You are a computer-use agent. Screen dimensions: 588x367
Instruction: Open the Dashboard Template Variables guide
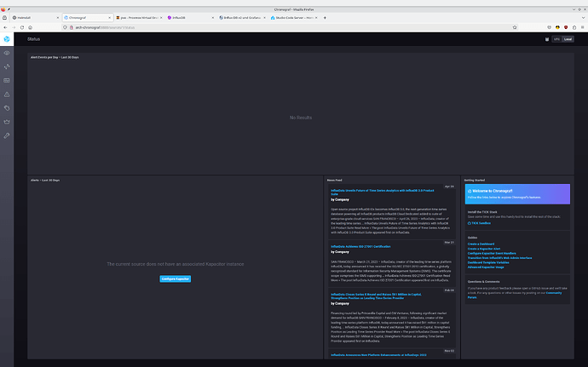point(488,262)
